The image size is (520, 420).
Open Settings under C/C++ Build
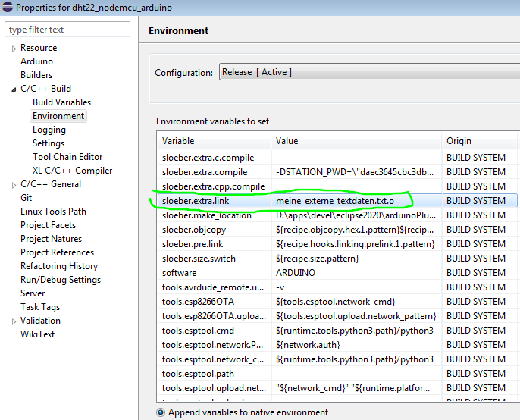pyautogui.click(x=49, y=143)
